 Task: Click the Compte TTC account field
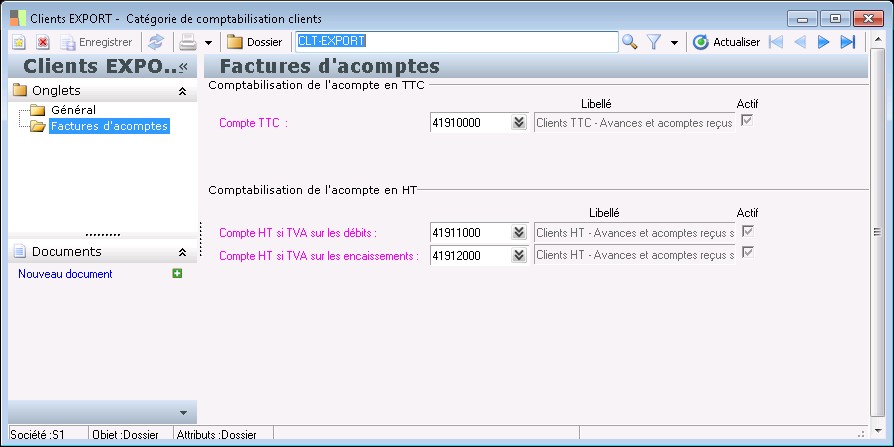coord(470,123)
